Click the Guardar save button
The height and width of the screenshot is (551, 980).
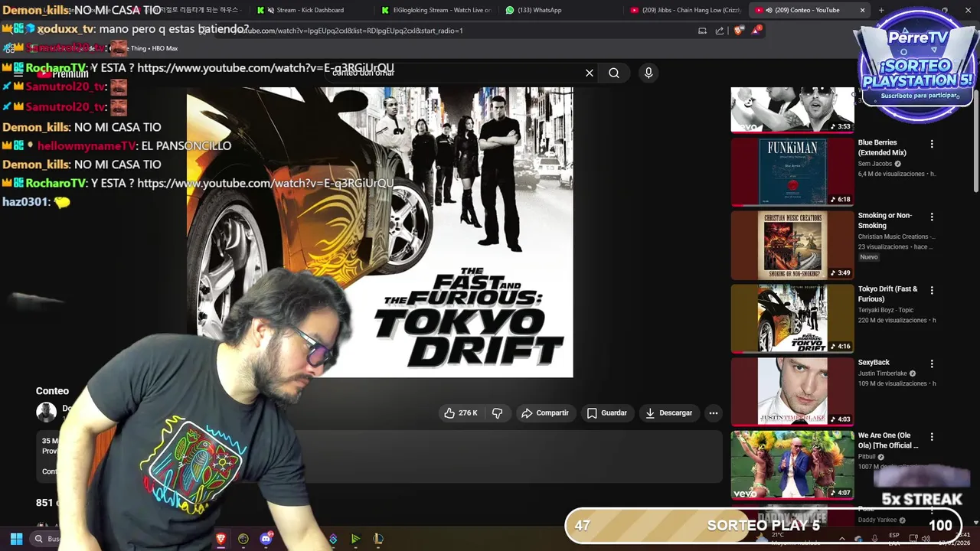(607, 412)
